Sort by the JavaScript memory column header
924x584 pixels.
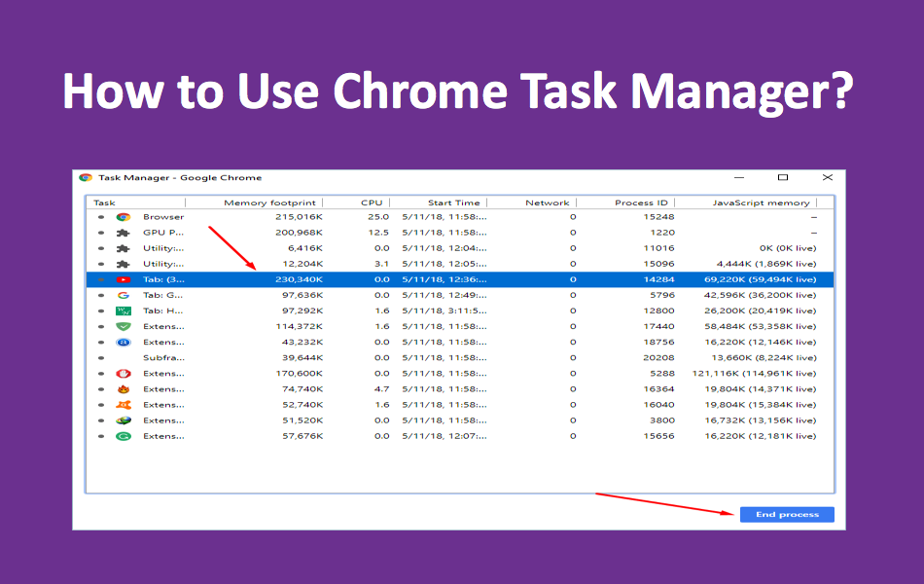761,202
